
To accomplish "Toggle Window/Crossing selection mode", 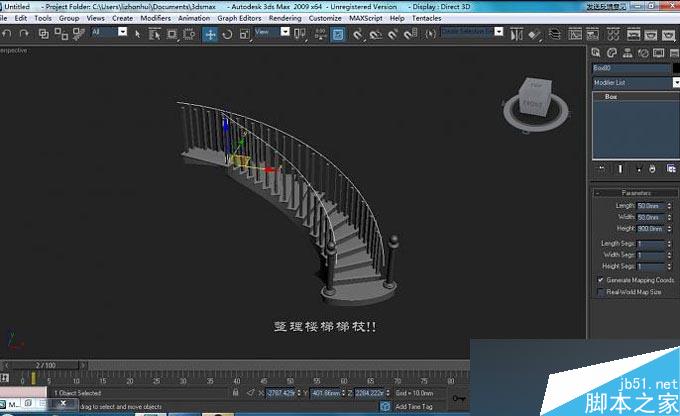I will point(189,34).
